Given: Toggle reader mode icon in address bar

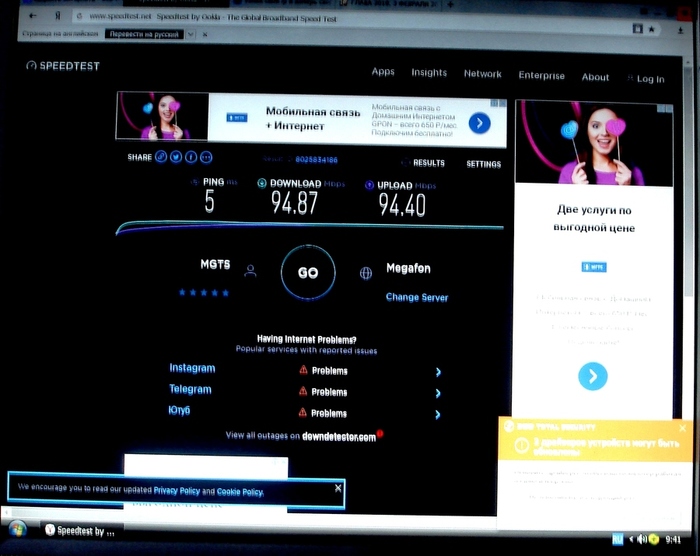Looking at the screenshot, I should coord(638,29).
